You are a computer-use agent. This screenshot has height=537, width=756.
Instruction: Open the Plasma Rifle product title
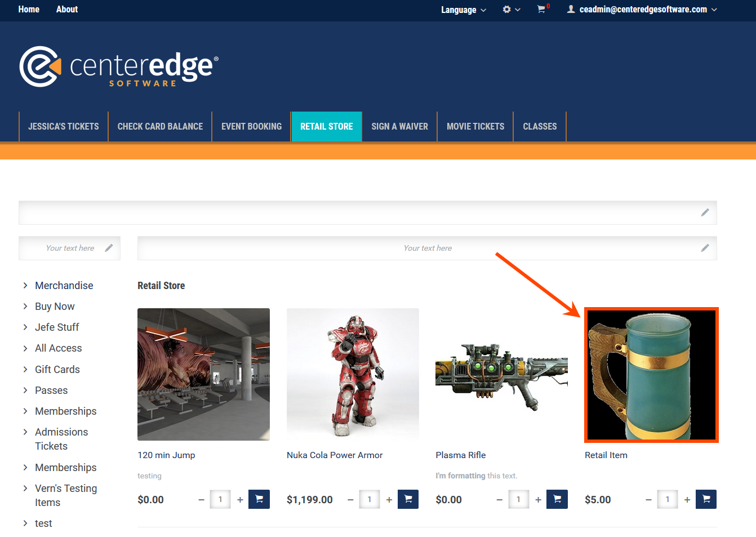click(x=461, y=455)
